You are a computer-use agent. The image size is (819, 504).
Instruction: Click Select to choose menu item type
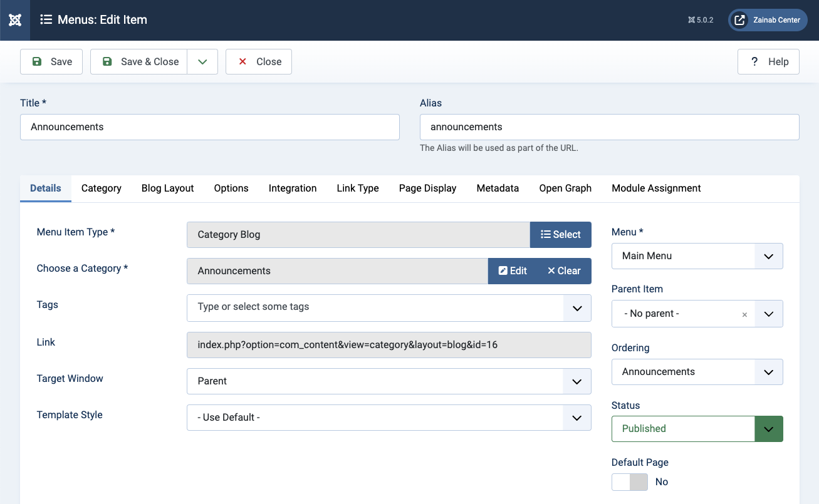click(x=561, y=234)
